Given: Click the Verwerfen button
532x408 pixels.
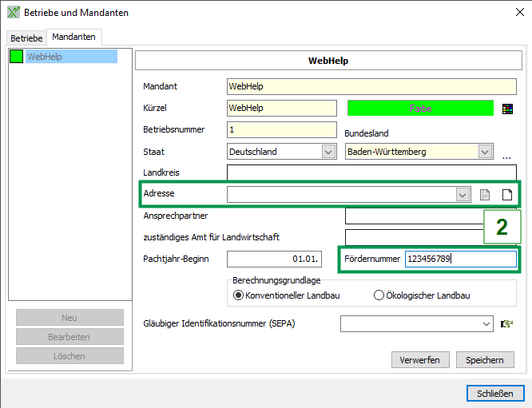Looking at the screenshot, I should click(x=420, y=360).
